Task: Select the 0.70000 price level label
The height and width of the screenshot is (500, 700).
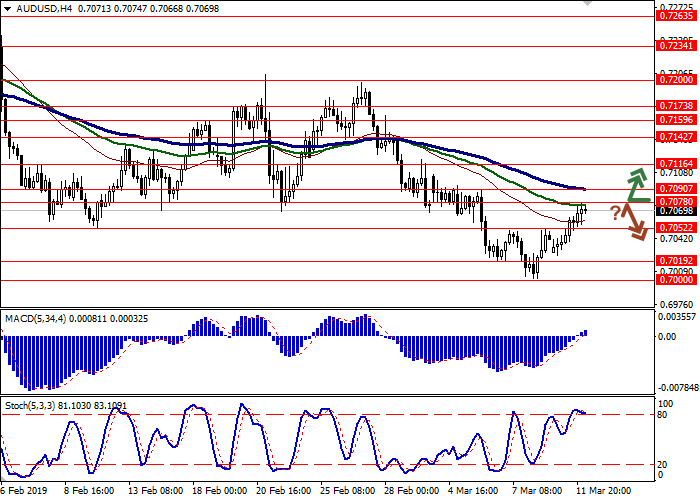Action: (x=669, y=280)
